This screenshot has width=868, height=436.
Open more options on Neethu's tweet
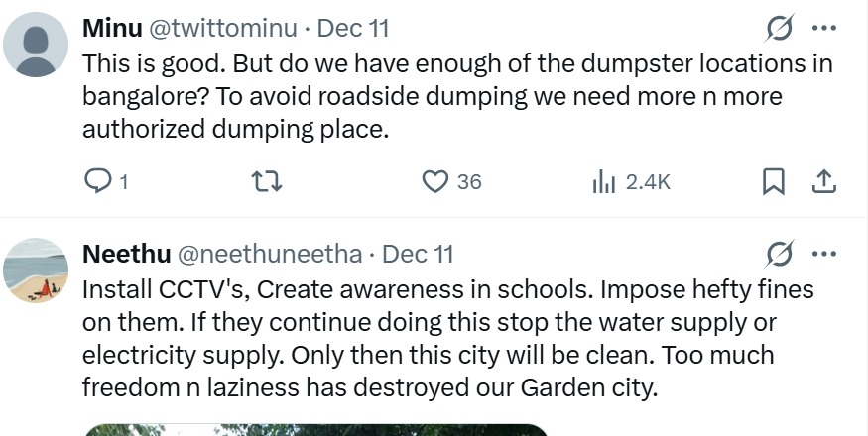click(x=824, y=255)
